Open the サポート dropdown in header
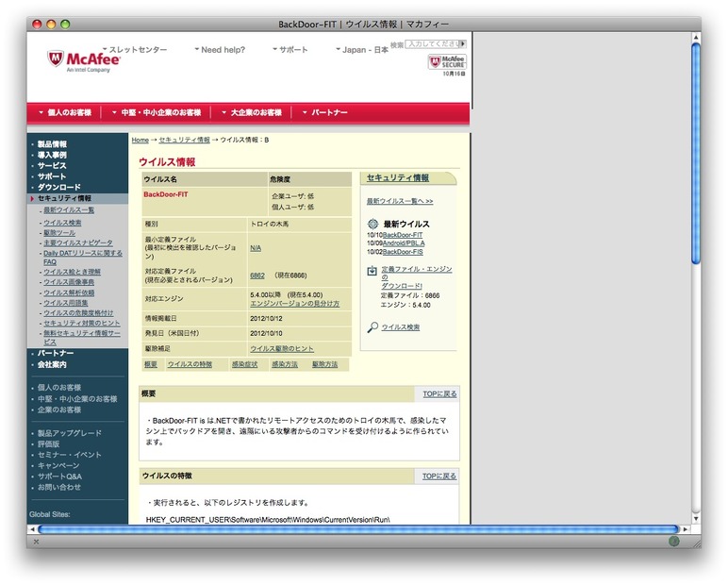728x585 pixels. click(290, 49)
